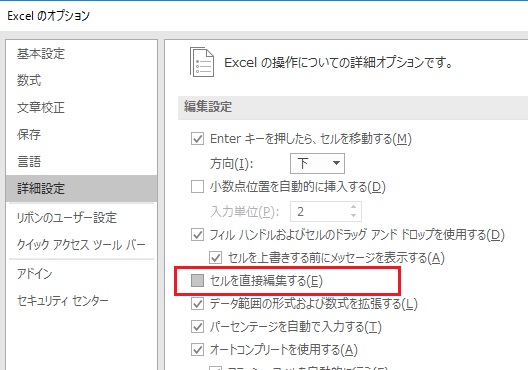Toggle セルを上書きする前にメッセージを表示する checkbox
The width and height of the screenshot is (528, 370).
click(x=216, y=258)
